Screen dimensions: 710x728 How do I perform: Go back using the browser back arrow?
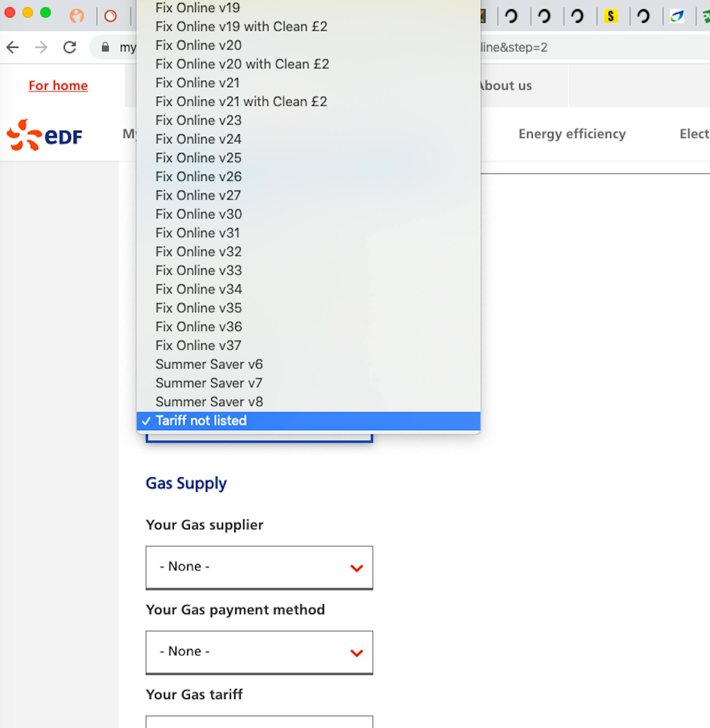tap(13, 47)
